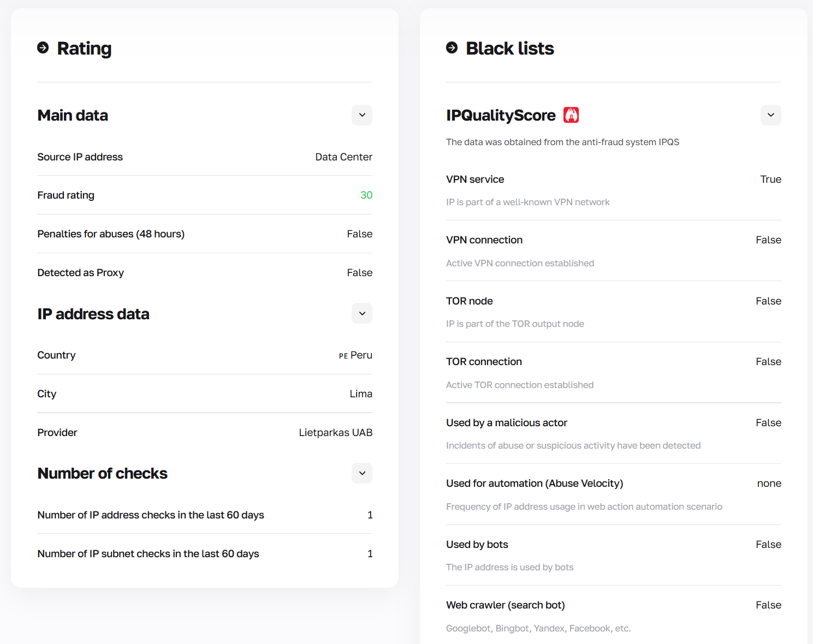The width and height of the screenshot is (813, 644).
Task: Collapse the IP address data chevron
Action: tap(362, 313)
